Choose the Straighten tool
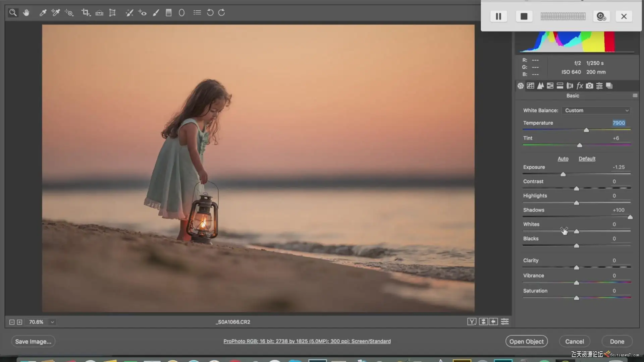The image size is (644, 362). coord(99,13)
